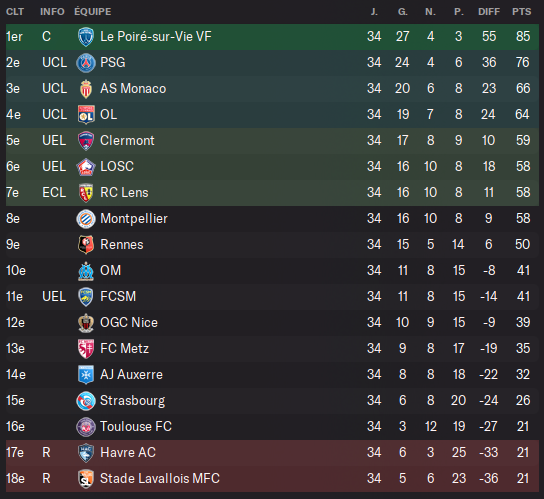Click the Rennes club badge
The height and width of the screenshot is (499, 544).
[x=86, y=245]
